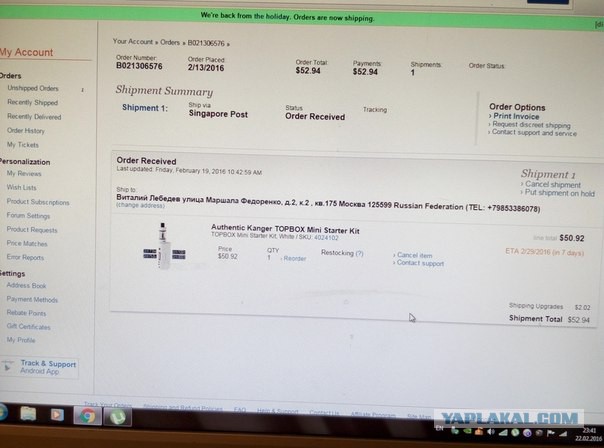Click the order number B021306576 text
Viewport: 604px width, 448px height.
139,66
